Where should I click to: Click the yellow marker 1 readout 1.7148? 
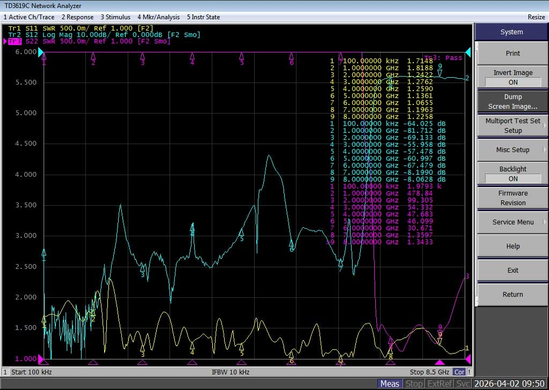click(x=420, y=61)
